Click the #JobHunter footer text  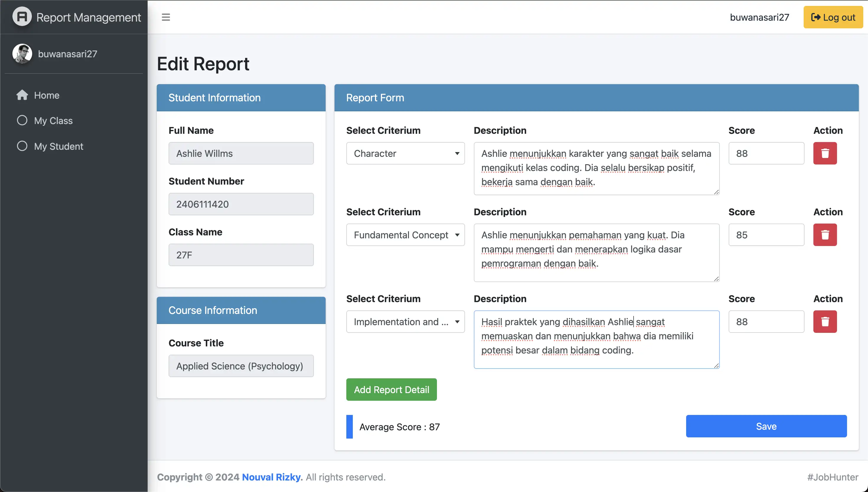coord(833,477)
